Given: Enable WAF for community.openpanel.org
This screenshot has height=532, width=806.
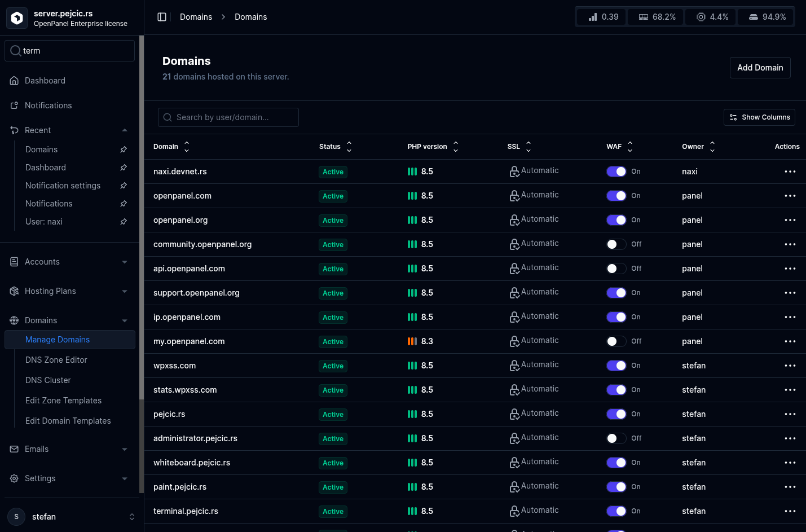Looking at the screenshot, I should [x=616, y=244].
